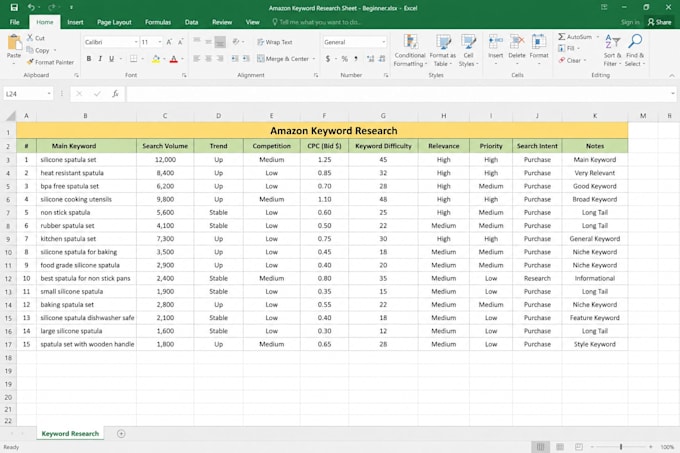The height and width of the screenshot is (453, 680).
Task: Apply the red Font Color swatch
Action: point(173,59)
